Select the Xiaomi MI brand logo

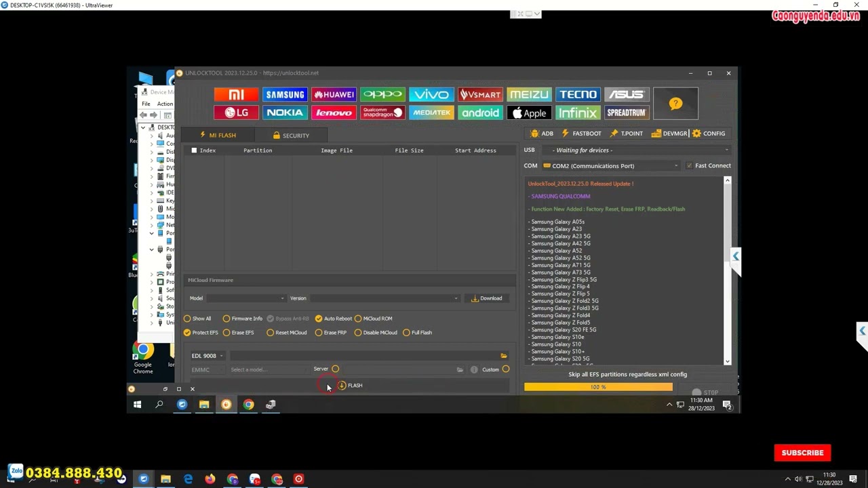pos(236,95)
